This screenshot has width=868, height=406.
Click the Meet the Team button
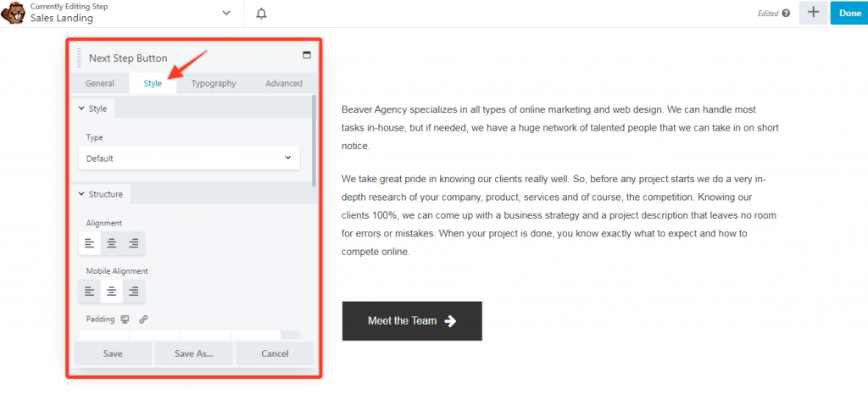tap(412, 321)
